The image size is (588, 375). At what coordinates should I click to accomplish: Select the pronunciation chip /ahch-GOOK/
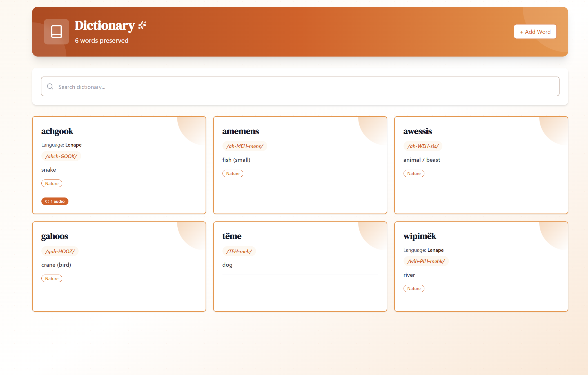[61, 156]
